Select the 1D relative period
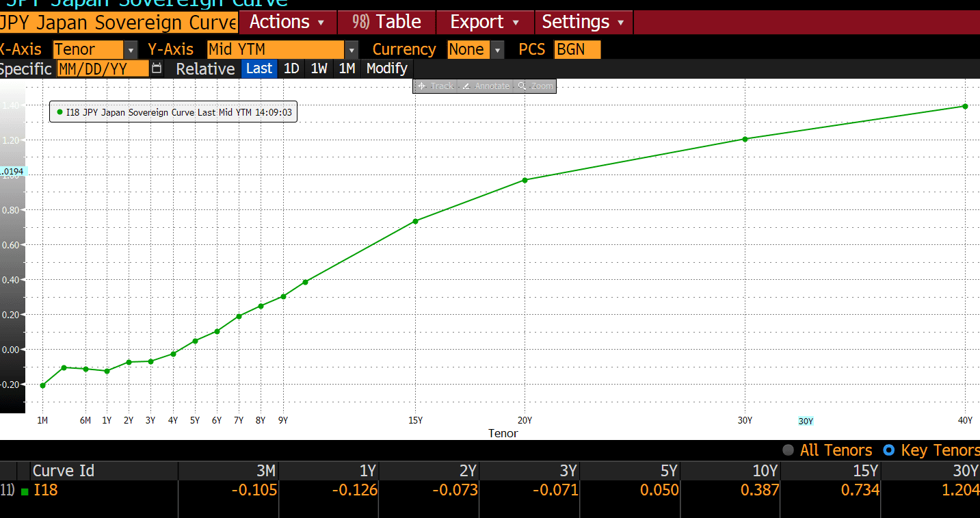The image size is (980, 518). (x=291, y=68)
